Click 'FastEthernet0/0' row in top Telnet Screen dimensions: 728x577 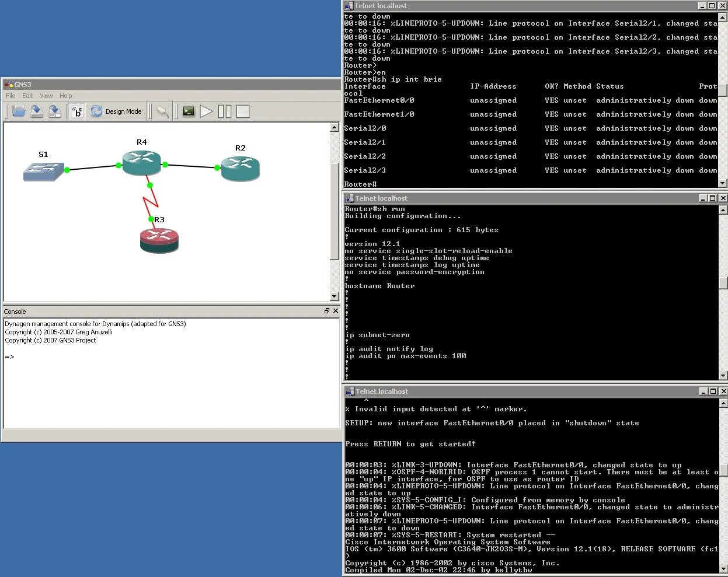(530, 100)
